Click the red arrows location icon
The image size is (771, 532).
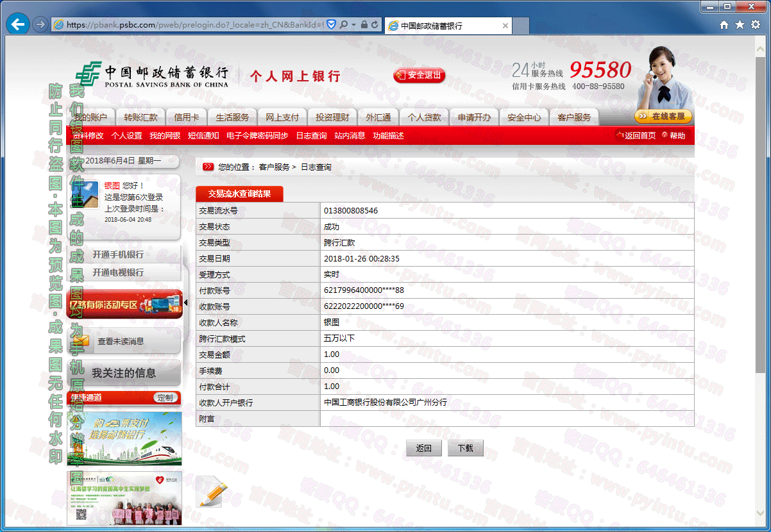point(208,167)
